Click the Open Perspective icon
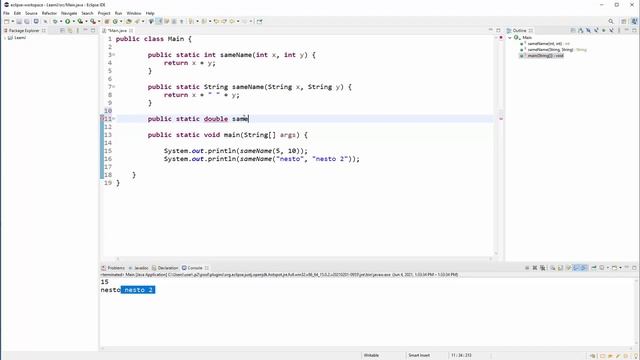Viewport: 640px width, 360px height. coord(623,22)
